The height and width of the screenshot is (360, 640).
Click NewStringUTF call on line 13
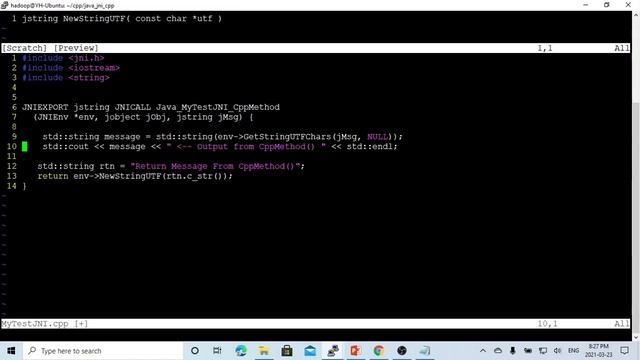coord(130,176)
